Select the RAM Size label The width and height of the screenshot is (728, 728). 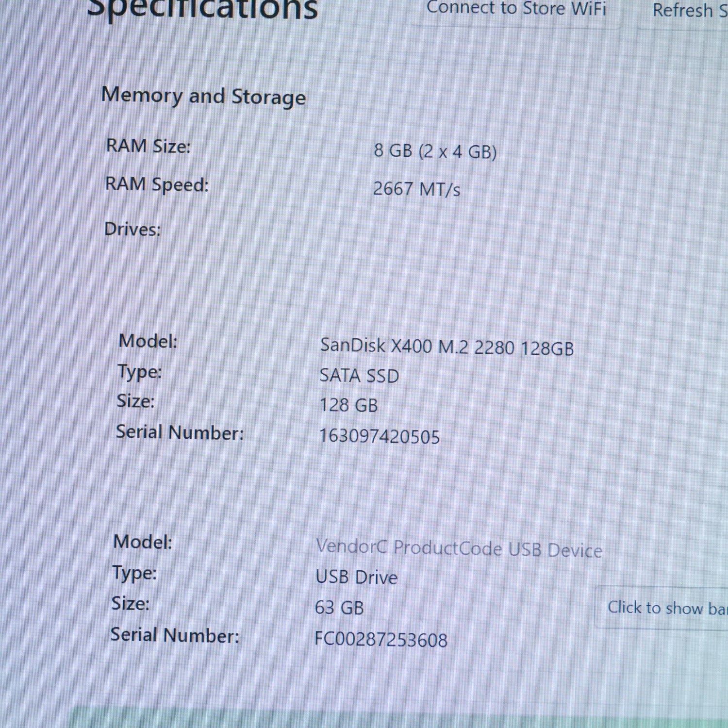pyautogui.click(x=149, y=146)
